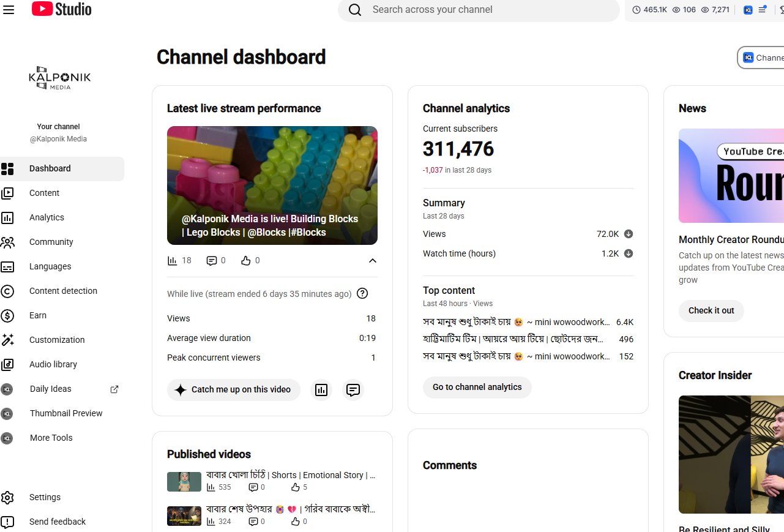Open video comments icon beside Catch me up

pyautogui.click(x=353, y=390)
